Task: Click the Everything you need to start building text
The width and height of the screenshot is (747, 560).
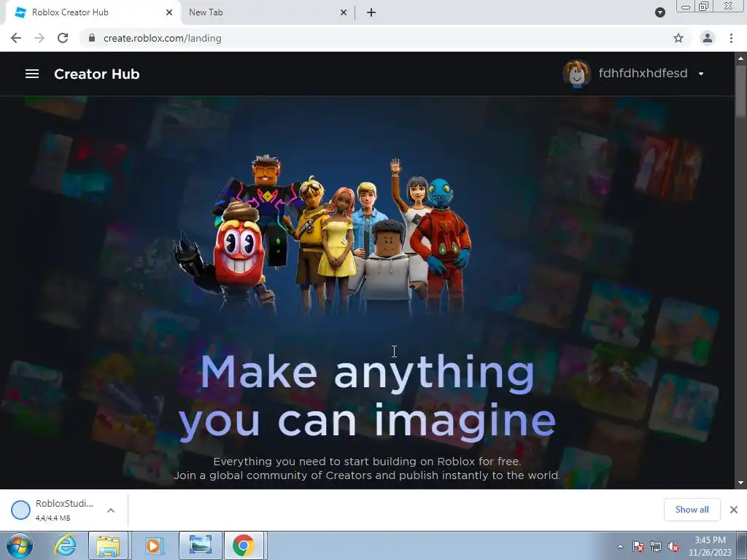Action: pos(367,462)
